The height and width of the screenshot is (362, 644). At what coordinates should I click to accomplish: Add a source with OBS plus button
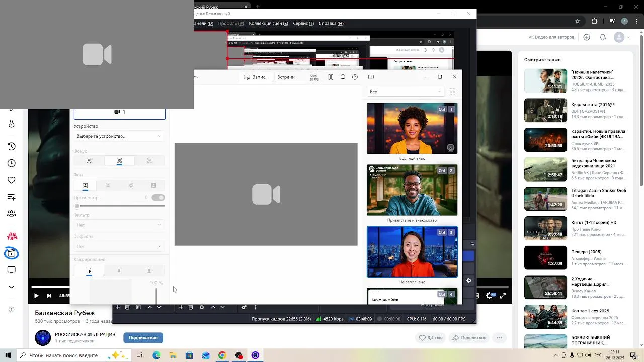pyautogui.click(x=181, y=307)
